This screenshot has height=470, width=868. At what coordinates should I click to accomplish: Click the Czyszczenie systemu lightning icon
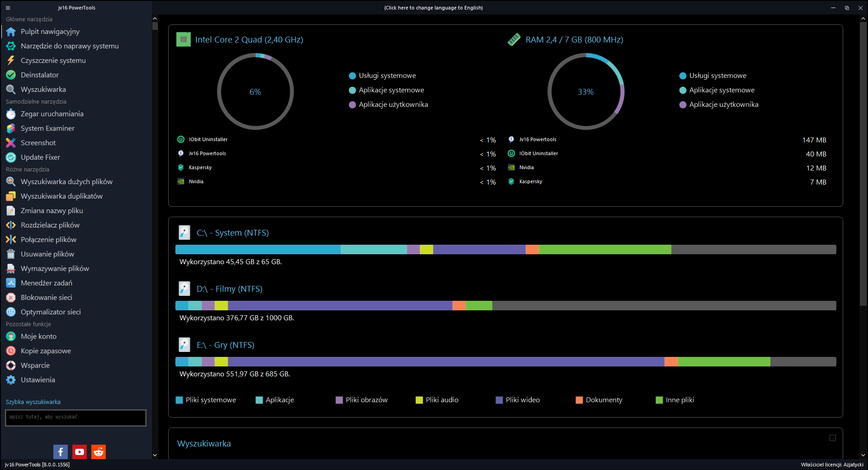(11, 61)
